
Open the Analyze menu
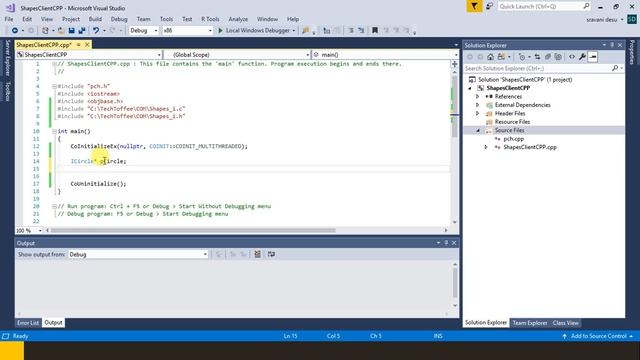(238, 19)
